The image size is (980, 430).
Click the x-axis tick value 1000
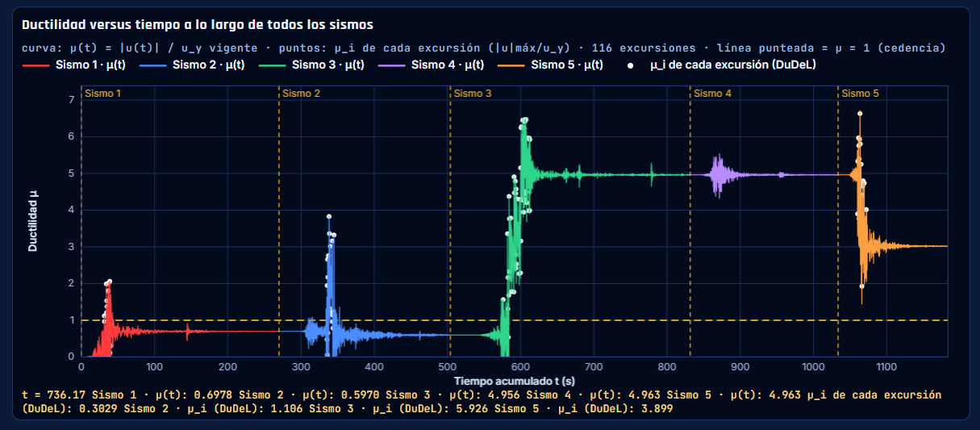click(x=814, y=366)
